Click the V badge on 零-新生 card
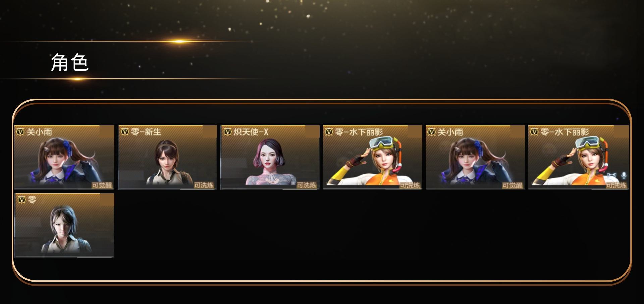The image size is (644, 304). pos(125,132)
